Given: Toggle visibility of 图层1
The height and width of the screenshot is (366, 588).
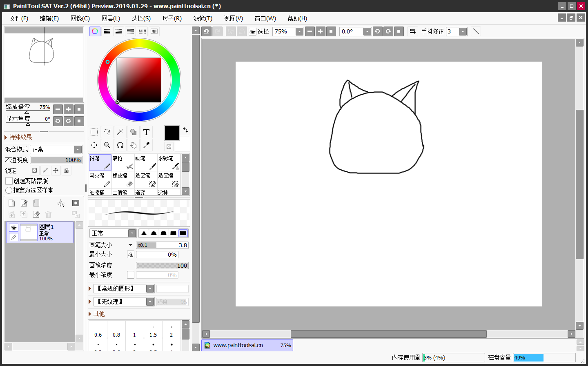Looking at the screenshot, I should point(13,228).
